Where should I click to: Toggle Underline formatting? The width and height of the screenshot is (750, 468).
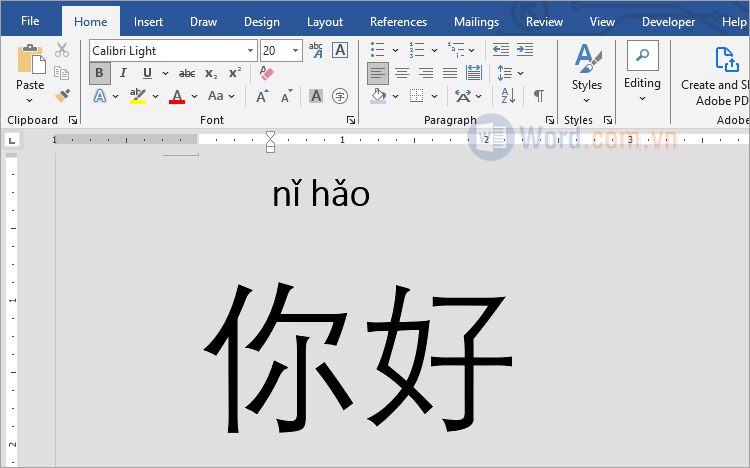click(x=147, y=73)
